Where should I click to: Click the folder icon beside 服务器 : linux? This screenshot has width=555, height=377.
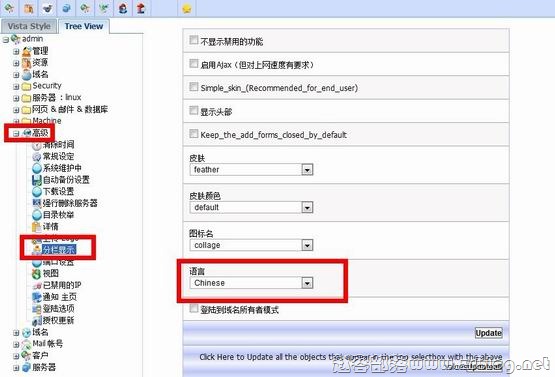27,98
